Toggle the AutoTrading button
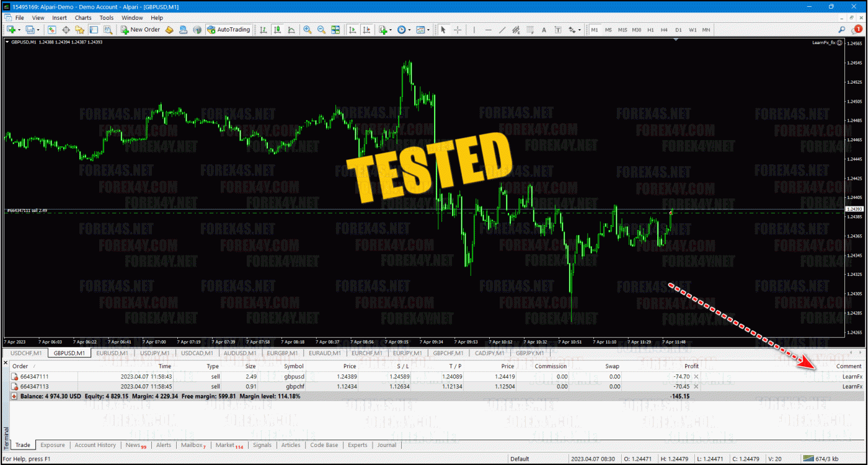Image resolution: width=868 pixels, height=465 pixels. coord(229,30)
